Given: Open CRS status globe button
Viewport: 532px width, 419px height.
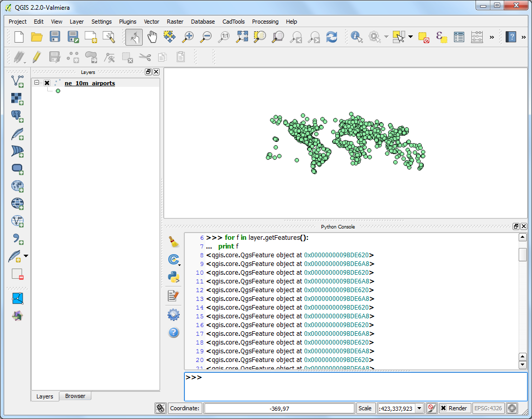Looking at the screenshot, I should click(x=512, y=408).
